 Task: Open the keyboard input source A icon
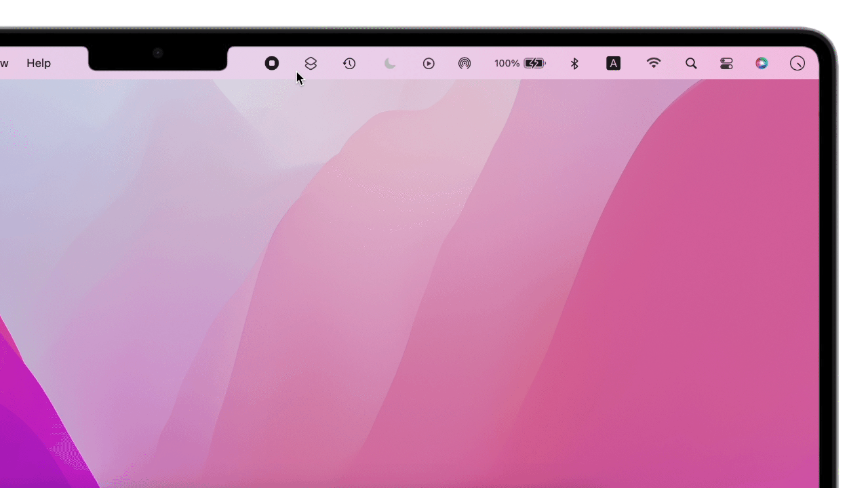613,63
